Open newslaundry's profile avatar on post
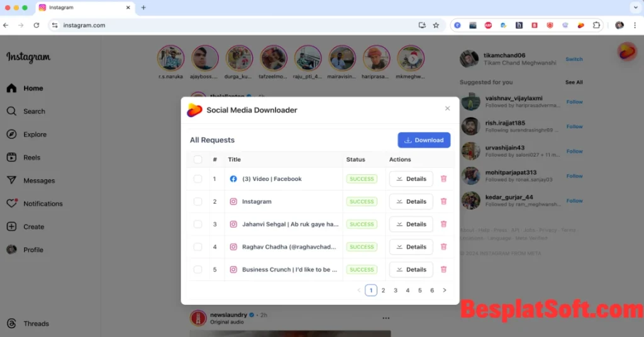 point(198,318)
